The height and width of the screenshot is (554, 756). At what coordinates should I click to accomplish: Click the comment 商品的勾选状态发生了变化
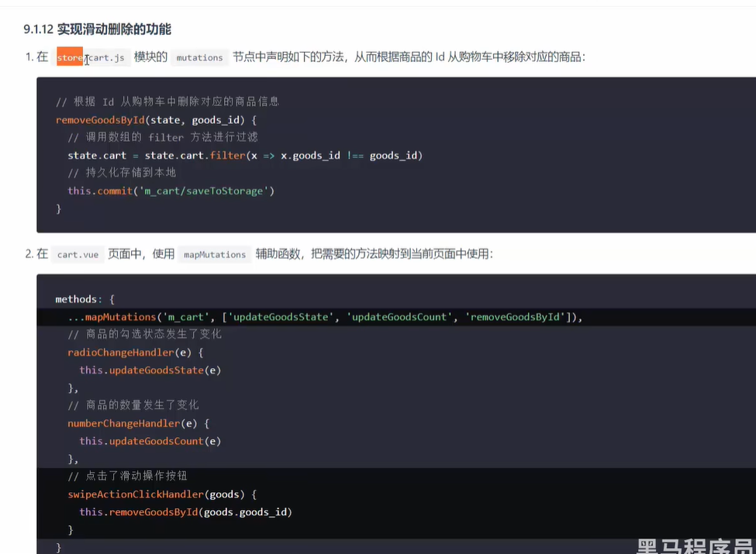click(145, 334)
